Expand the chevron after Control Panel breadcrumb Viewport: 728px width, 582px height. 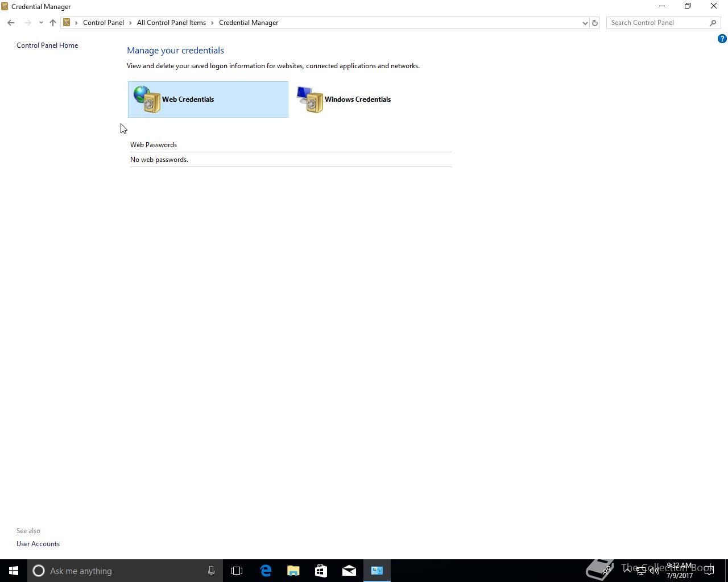pyautogui.click(x=131, y=23)
